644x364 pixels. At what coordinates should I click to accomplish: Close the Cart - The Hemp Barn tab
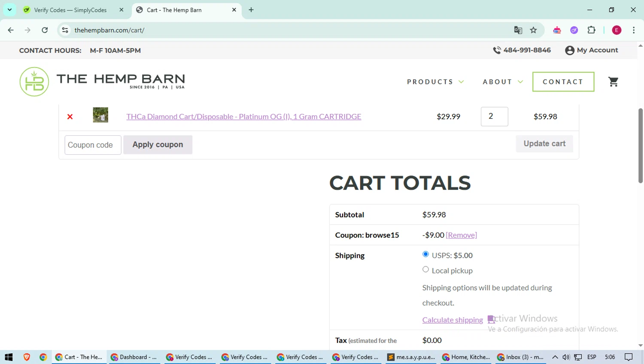pos(234,10)
